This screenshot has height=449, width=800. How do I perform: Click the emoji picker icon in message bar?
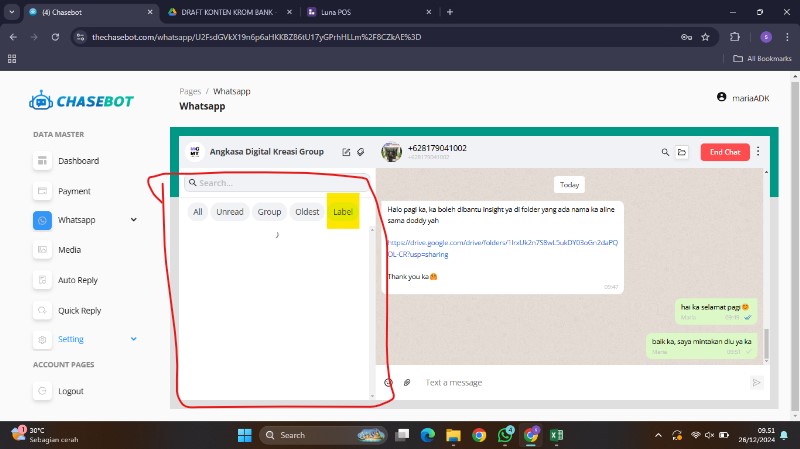(x=389, y=382)
